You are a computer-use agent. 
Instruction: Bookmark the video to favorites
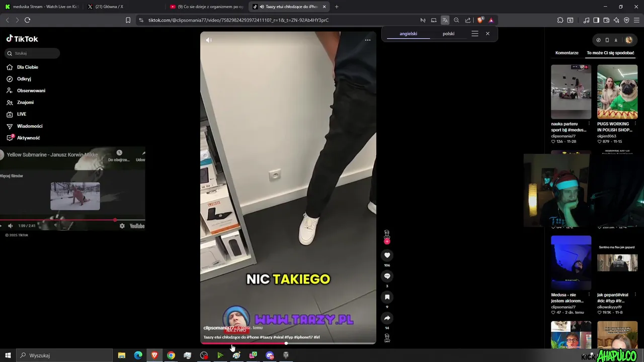pyautogui.click(x=387, y=297)
